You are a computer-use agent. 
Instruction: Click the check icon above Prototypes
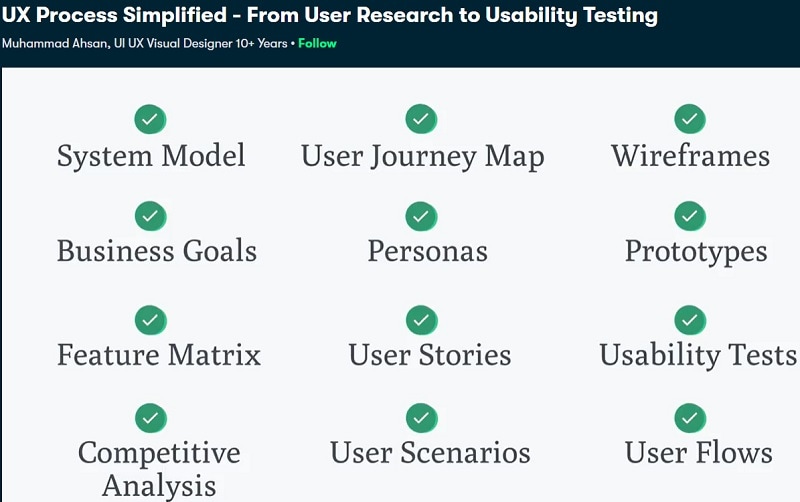tap(690, 215)
